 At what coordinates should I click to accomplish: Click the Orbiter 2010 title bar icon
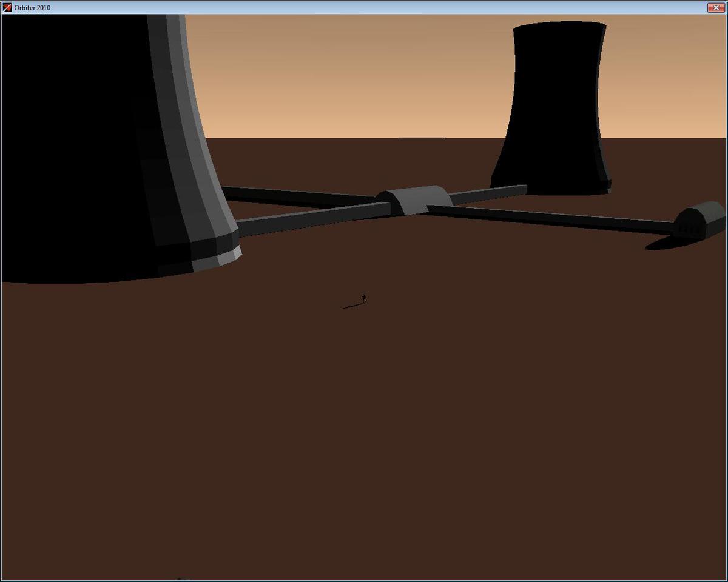[7, 7]
